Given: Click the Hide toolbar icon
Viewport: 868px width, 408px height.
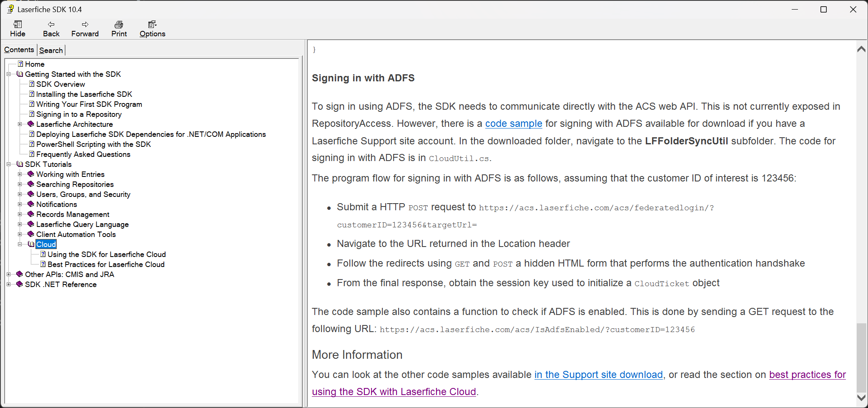Looking at the screenshot, I should (18, 24).
